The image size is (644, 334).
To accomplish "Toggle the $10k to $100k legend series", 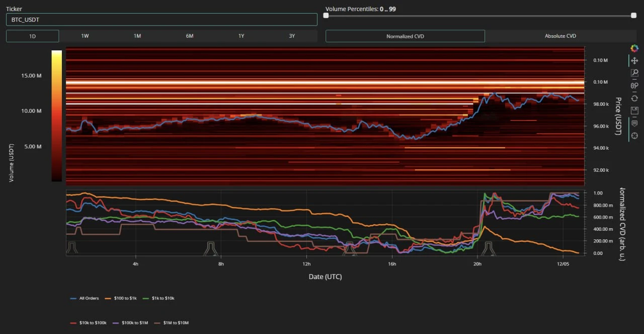I will coord(88,322).
